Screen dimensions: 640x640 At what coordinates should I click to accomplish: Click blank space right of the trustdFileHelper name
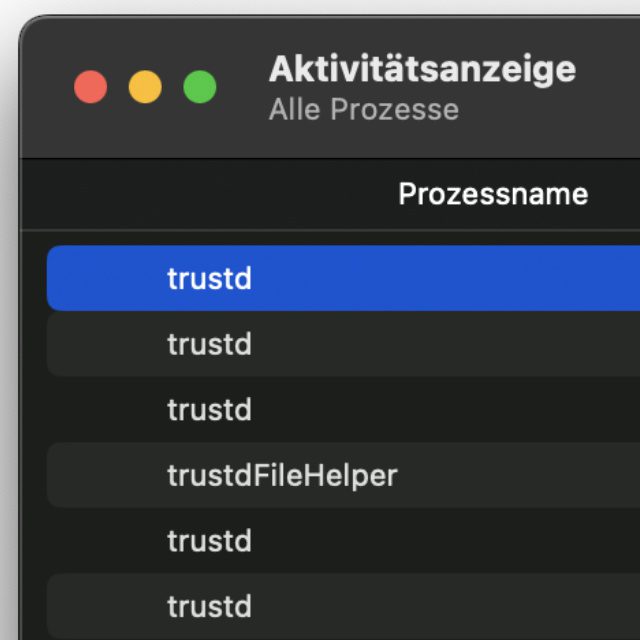(520, 475)
